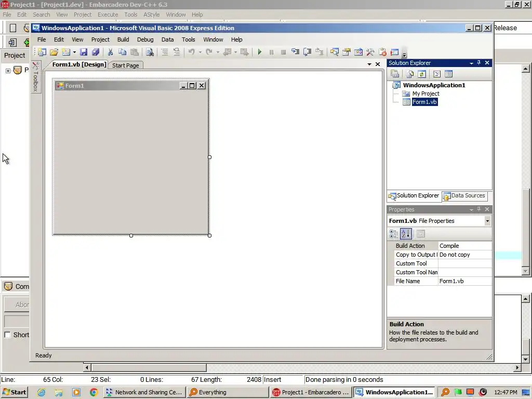Viewport: 532px width, 399px height.
Task: Toggle auto-hide pin on Solution Explorer
Action: pos(478,63)
